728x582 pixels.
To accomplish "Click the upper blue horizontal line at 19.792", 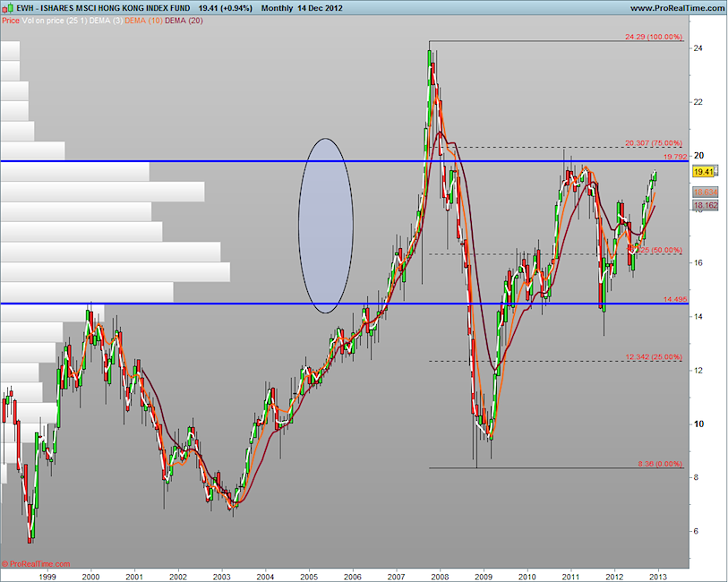I will (x=345, y=161).
